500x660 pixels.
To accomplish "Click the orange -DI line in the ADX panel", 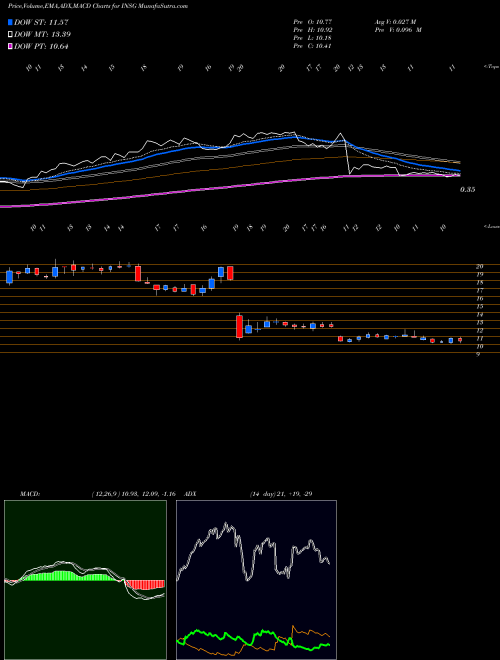I will pyautogui.click(x=309, y=632).
